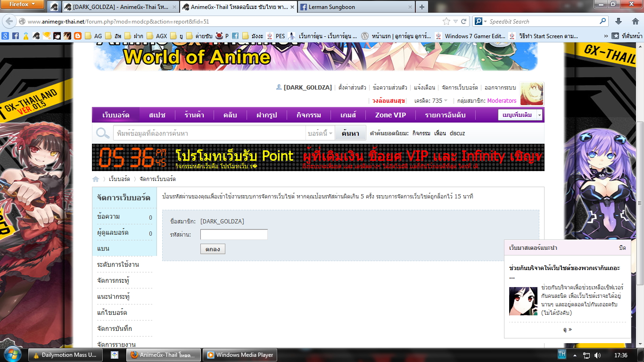Open the Blogger bookmark icon
Viewport: 644px width, 362px height.
pyautogui.click(x=78, y=36)
